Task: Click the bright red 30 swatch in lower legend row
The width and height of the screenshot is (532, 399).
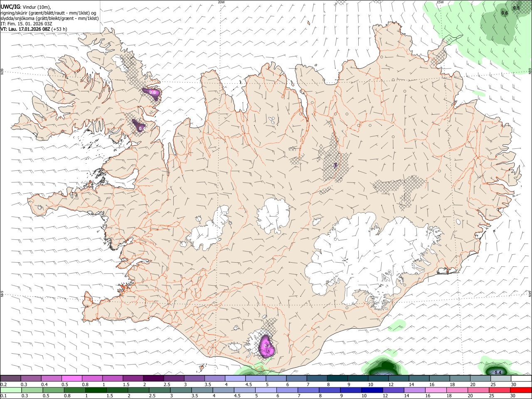Action: (x=521, y=390)
